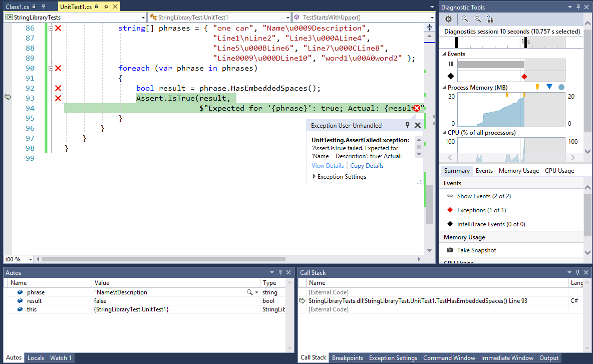The height and width of the screenshot is (364, 593).
Task: Collapse the Events section in Diagnostic Tools
Action: (x=444, y=54)
